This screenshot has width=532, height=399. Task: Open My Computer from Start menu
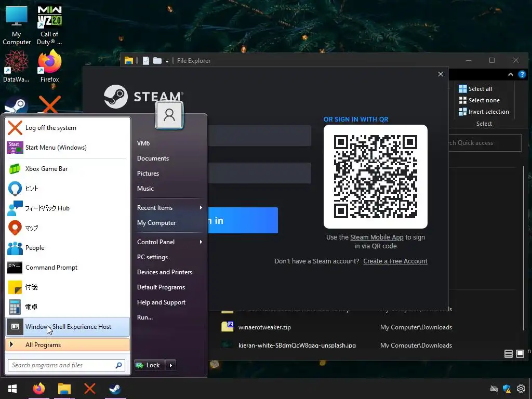tap(169, 223)
